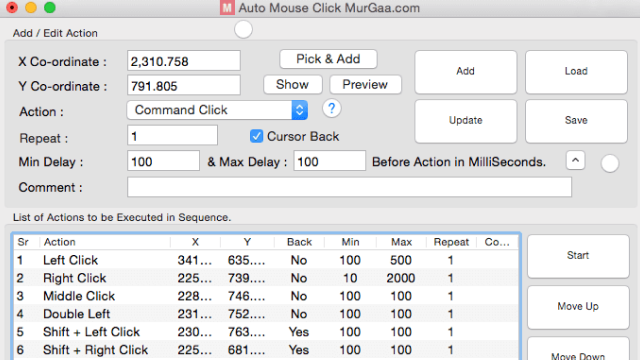Focus the Min Delay input field
The image size is (640, 360).
click(x=163, y=161)
